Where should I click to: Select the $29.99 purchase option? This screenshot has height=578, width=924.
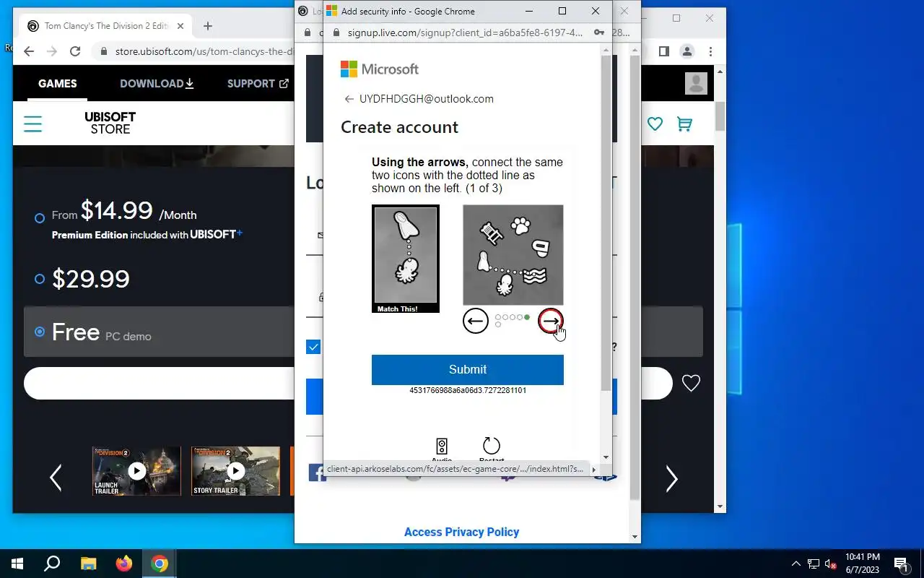(x=40, y=279)
